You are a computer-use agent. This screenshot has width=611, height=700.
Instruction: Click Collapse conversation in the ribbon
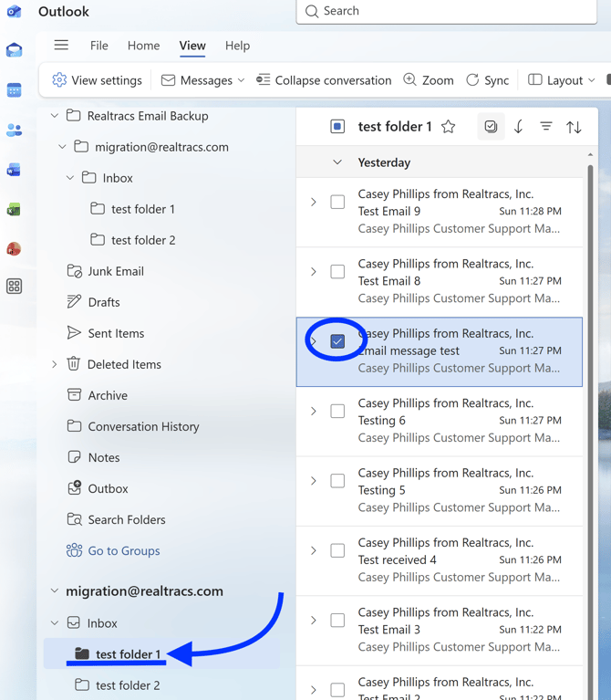[324, 80]
